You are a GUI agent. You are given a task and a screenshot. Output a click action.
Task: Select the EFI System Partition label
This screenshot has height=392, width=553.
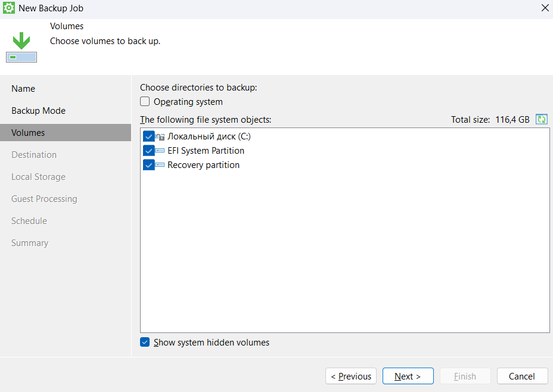coord(206,151)
